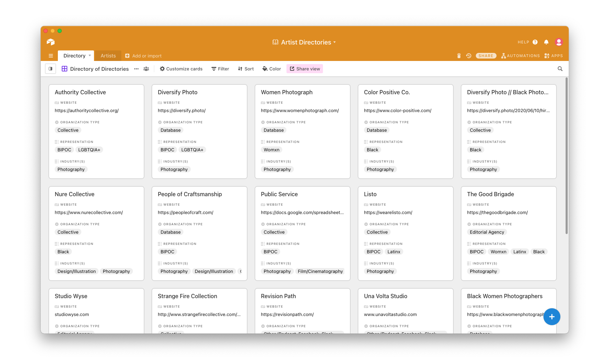Open the view options ellipsis menu
The width and height of the screenshot is (601, 364).
tap(136, 69)
